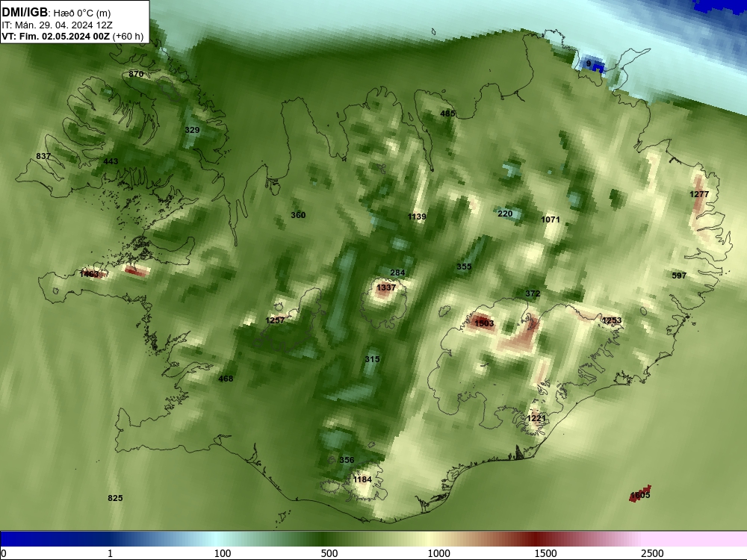Click the "DMI/IGB: Hæð 0°C (m)" title text
Viewport: 747px width, 560px height.
tap(56, 13)
